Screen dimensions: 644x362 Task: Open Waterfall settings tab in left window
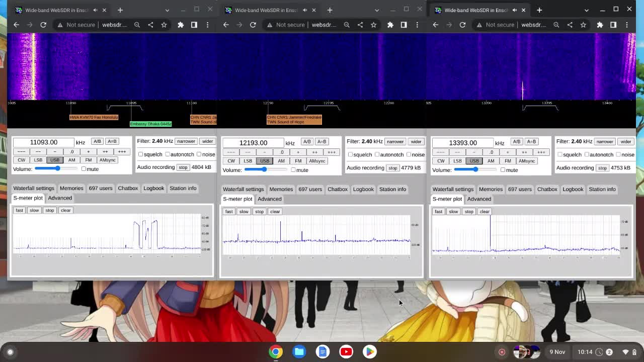click(34, 188)
